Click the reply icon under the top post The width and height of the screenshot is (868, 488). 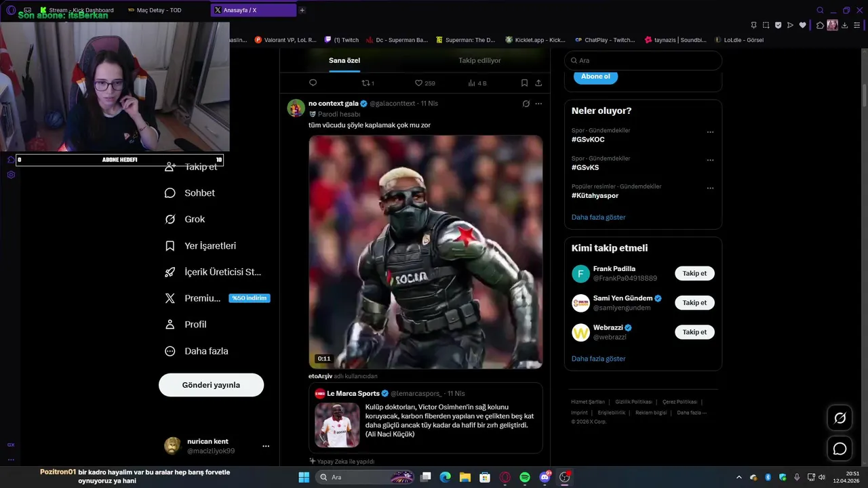pos(313,83)
